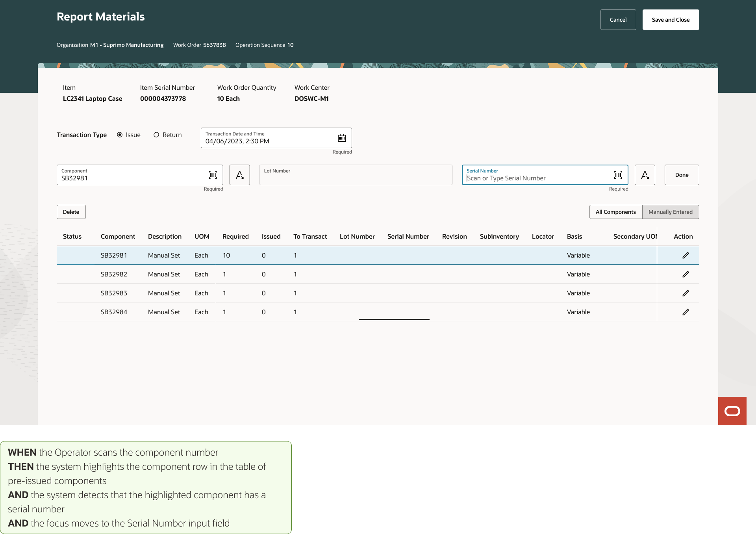This screenshot has height=534, width=756.
Task: Click the Subinventory column header
Action: (x=499, y=236)
